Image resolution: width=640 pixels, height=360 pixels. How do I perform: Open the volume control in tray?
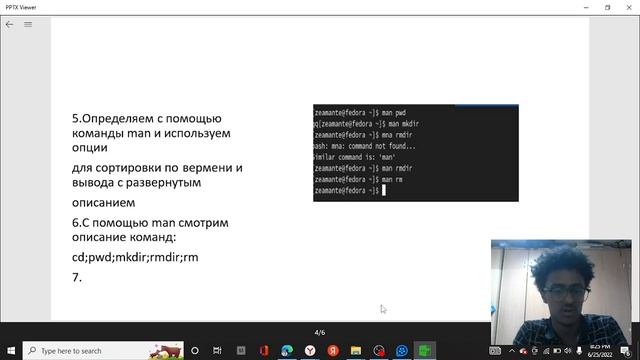(x=568, y=351)
